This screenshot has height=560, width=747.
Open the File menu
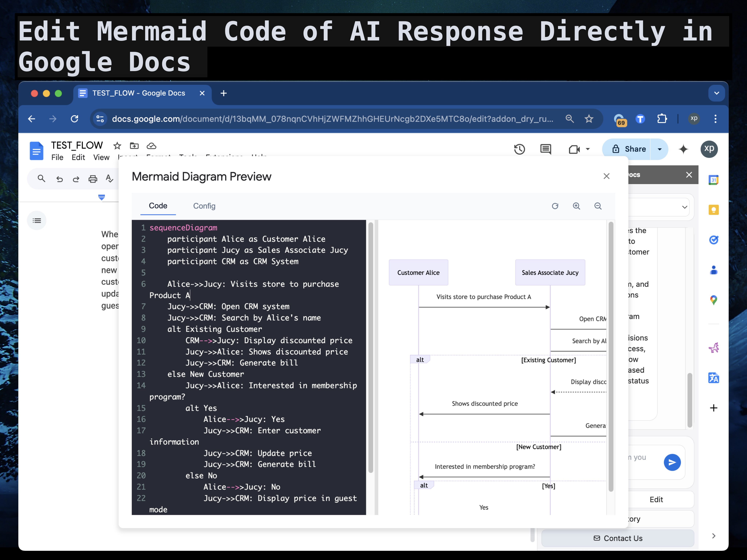(57, 157)
